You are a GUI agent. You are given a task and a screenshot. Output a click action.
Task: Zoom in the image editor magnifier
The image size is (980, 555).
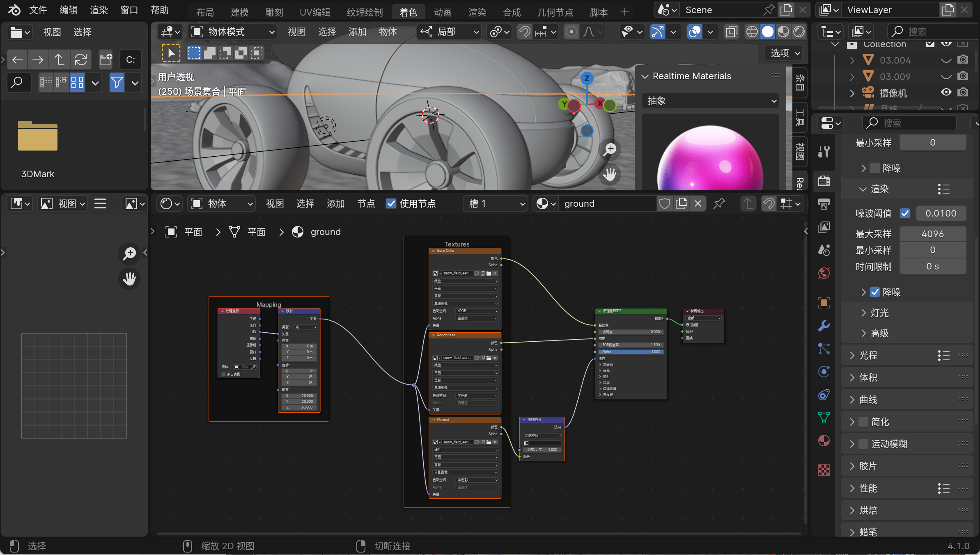(129, 254)
